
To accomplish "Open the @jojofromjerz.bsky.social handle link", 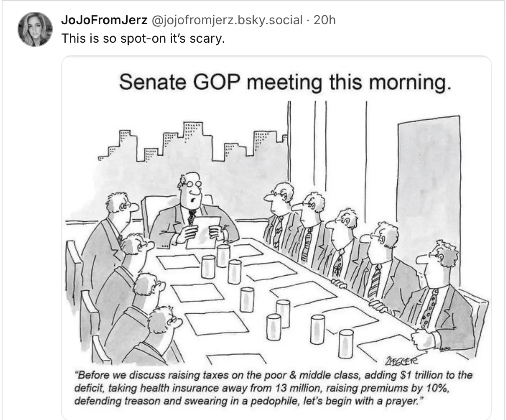I will coord(226,20).
